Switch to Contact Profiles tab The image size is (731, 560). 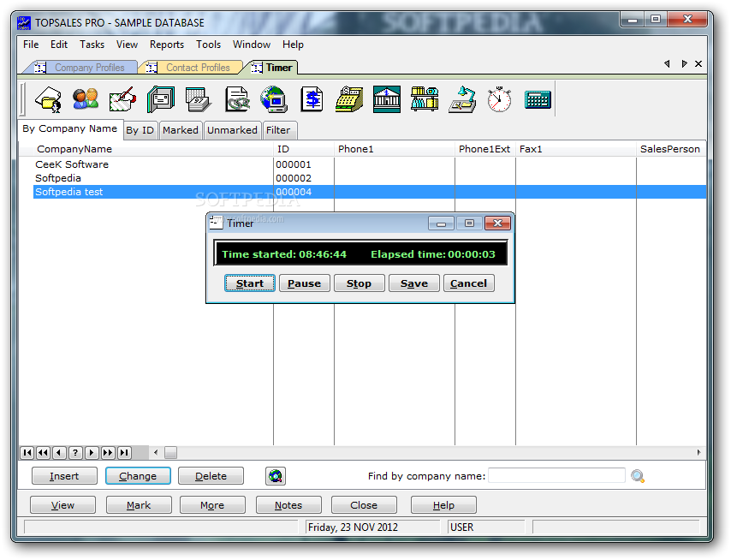pos(193,68)
